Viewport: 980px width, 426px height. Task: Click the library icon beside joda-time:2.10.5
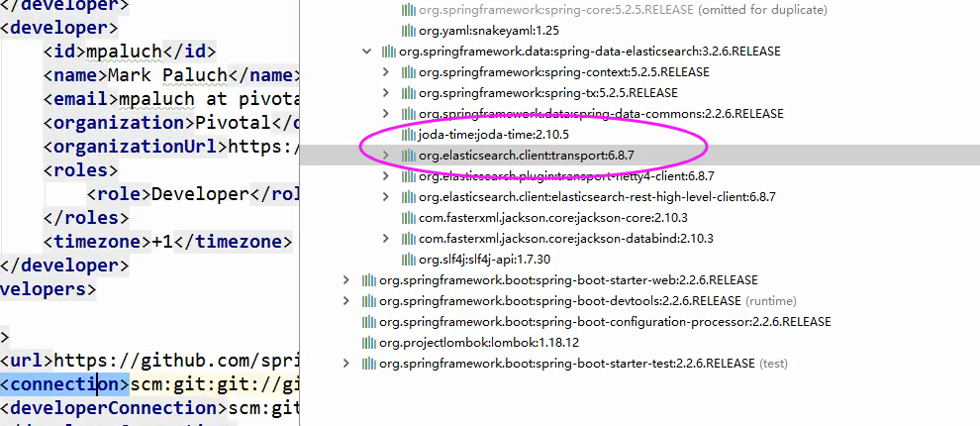[409, 135]
